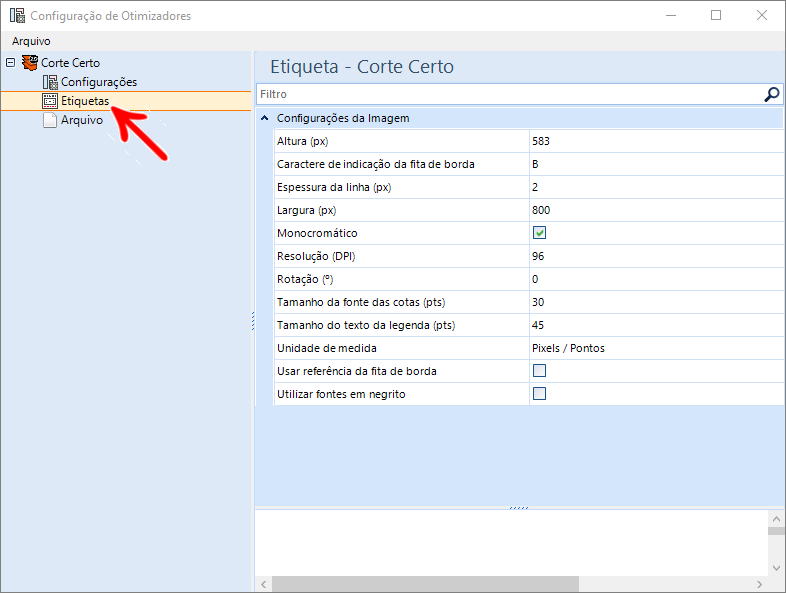Viewport: 786px width, 593px height.
Task: Select the Altura (px) property label
Action: (x=302, y=141)
